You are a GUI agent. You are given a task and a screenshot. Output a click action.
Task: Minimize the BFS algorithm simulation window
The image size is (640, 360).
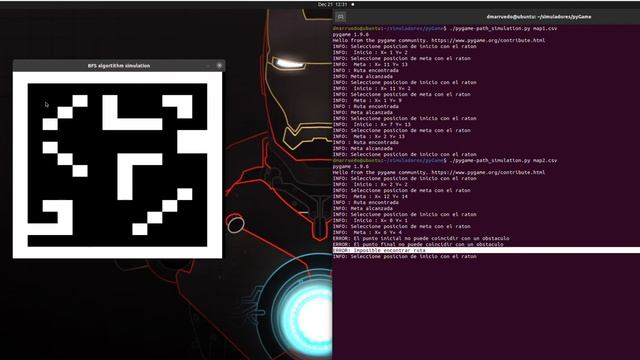tap(208, 65)
